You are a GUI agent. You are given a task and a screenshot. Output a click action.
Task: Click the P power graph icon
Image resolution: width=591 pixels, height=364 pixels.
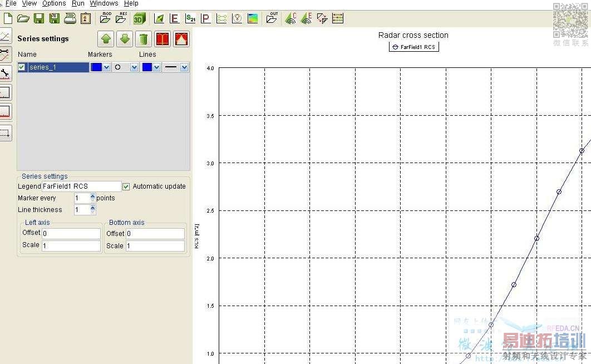[205, 18]
